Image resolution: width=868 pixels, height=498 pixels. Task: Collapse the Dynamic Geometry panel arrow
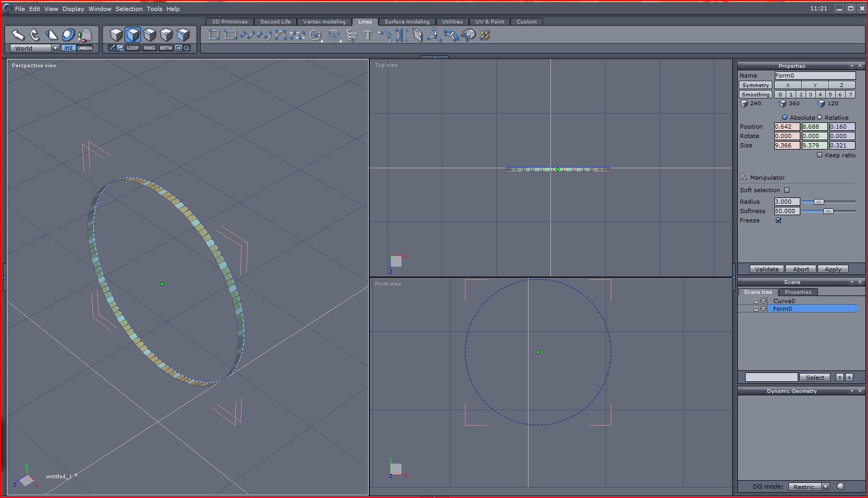click(x=852, y=391)
